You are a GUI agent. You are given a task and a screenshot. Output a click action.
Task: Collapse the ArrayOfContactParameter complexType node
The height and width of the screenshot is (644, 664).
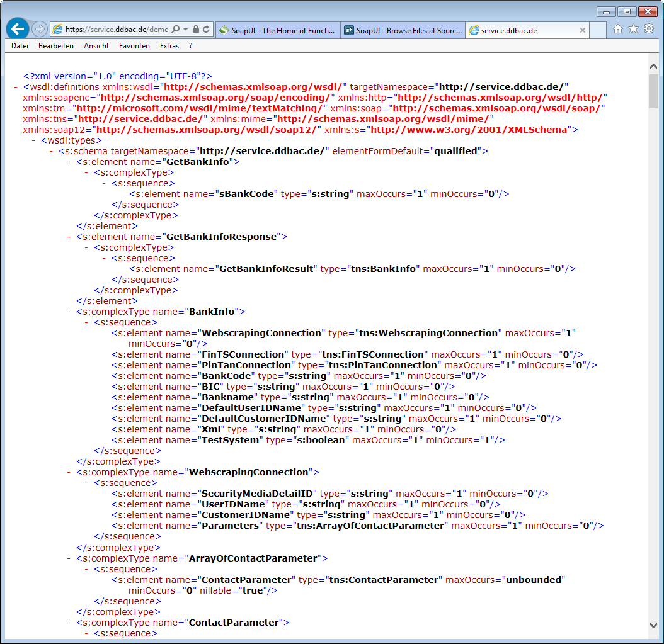[x=69, y=558]
